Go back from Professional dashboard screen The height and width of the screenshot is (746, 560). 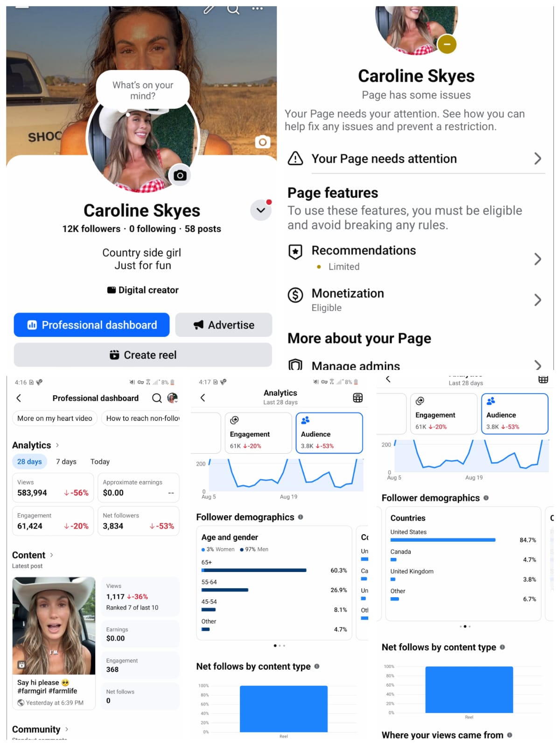pos(19,398)
